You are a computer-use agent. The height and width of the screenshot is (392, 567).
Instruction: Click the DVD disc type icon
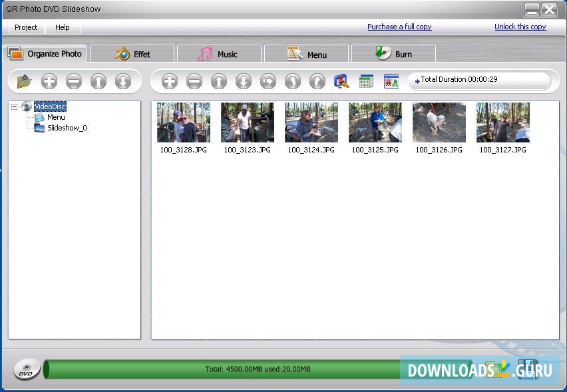point(27,369)
